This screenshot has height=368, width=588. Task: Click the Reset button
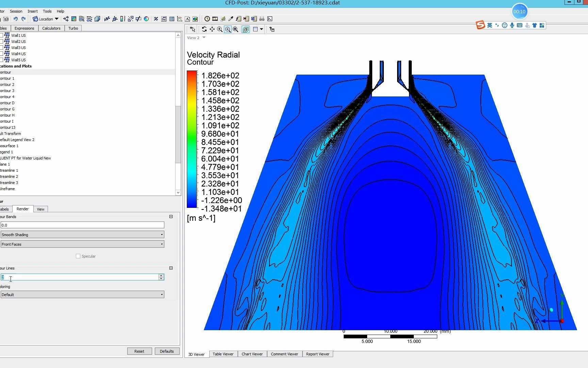pos(139,351)
